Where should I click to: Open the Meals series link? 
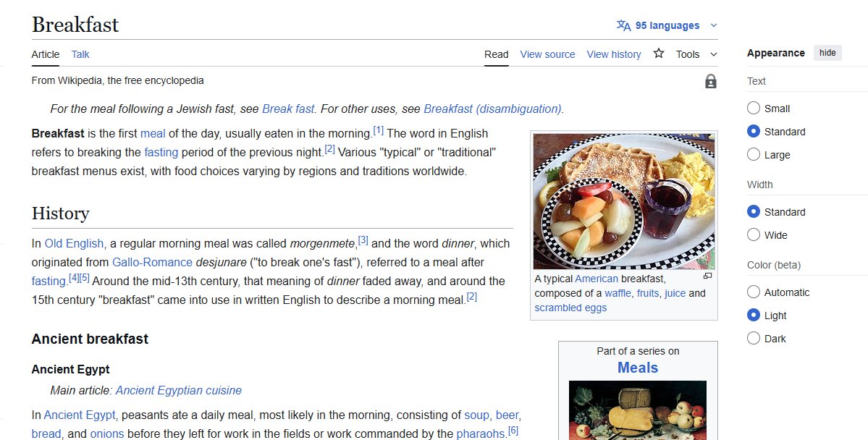tap(637, 367)
